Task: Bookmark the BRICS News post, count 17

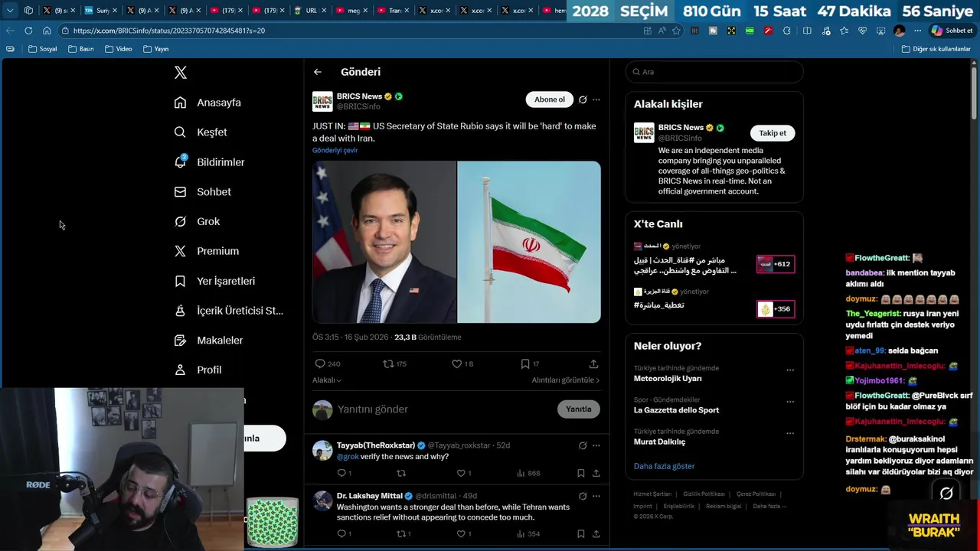Action: click(x=530, y=364)
